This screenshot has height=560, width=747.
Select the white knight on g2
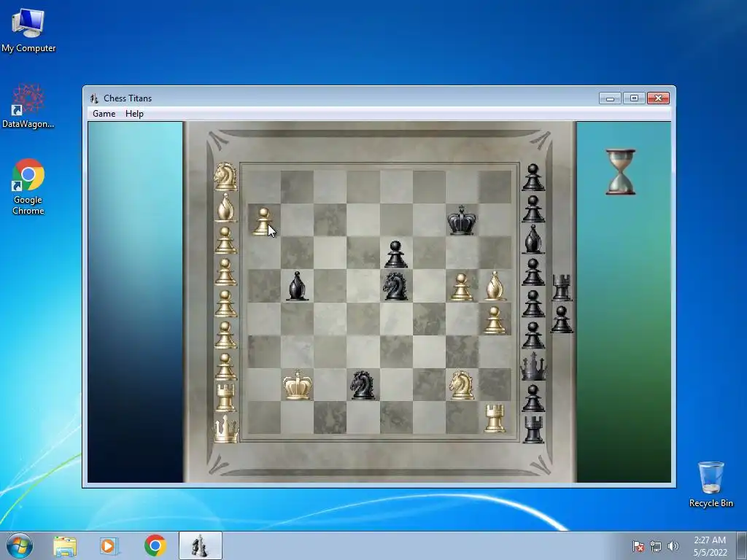click(x=461, y=385)
